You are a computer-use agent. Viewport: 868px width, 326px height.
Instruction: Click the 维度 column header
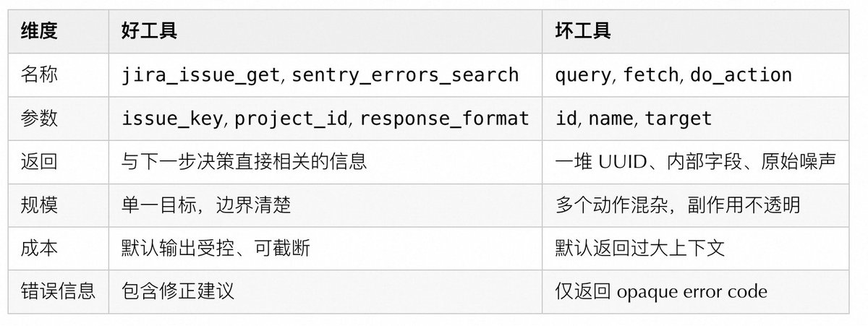40,30
